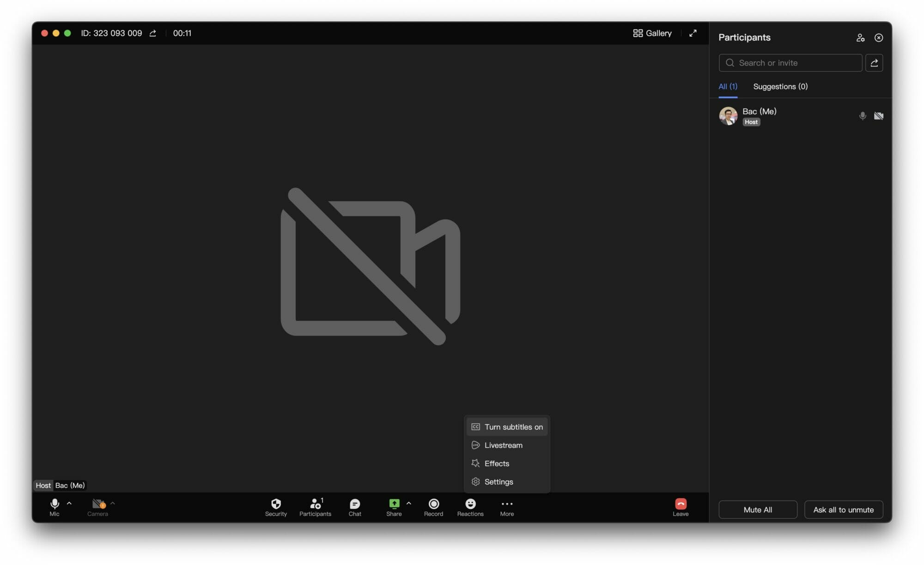Expand the camera options chevron

point(113,503)
